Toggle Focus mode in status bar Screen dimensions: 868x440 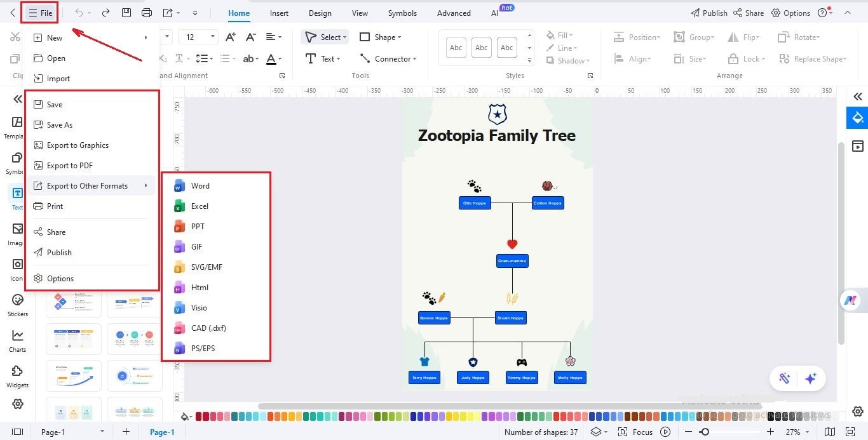[x=635, y=432]
